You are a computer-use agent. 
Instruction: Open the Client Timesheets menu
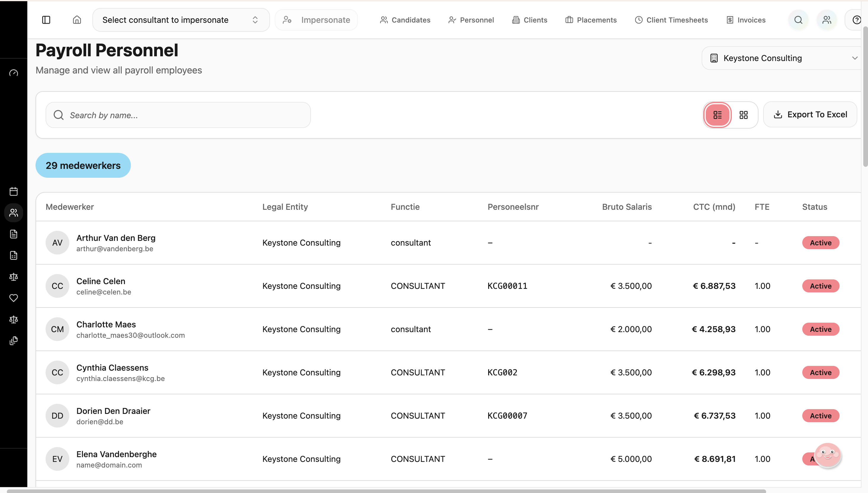pyautogui.click(x=671, y=20)
